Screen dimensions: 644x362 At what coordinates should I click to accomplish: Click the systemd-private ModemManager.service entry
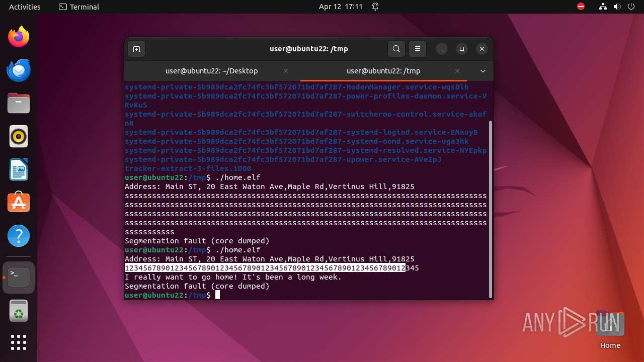pyautogui.click(x=297, y=87)
